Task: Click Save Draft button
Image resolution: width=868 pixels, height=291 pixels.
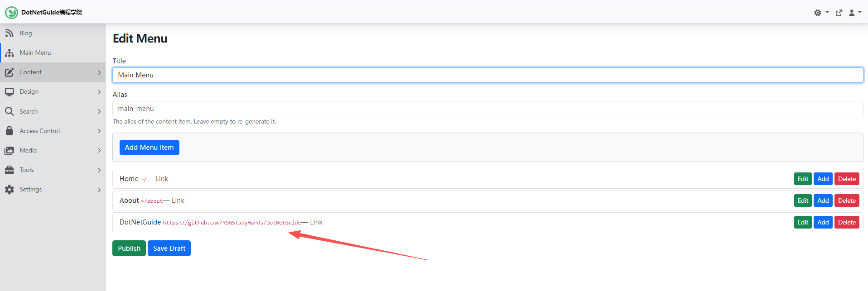Action: [x=169, y=248]
